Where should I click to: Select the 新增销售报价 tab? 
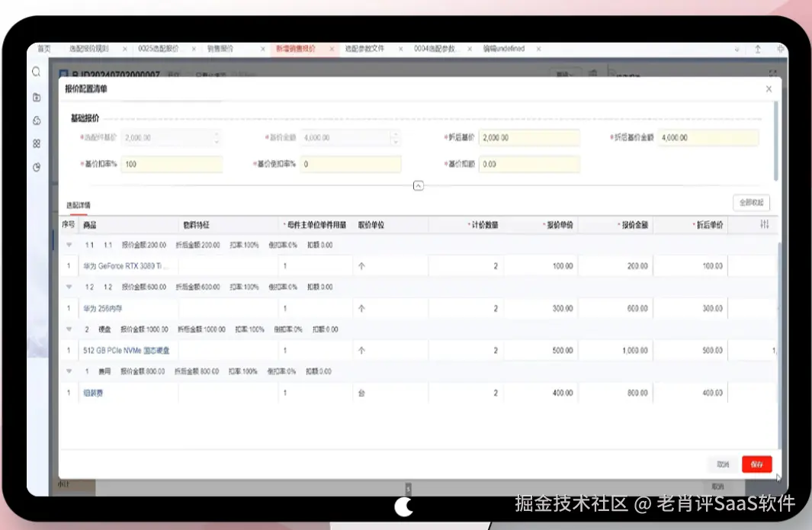coord(295,49)
